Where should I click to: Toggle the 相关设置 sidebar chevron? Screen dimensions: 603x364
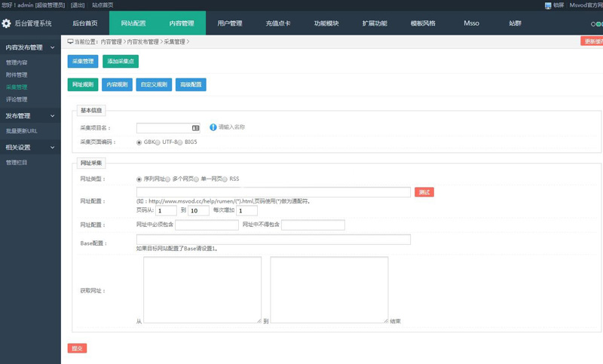(x=52, y=147)
